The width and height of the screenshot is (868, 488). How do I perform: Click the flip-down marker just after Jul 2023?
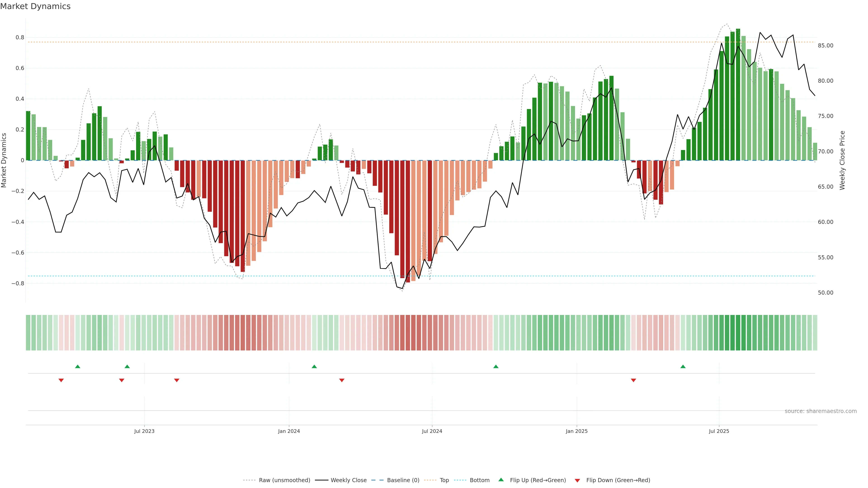pyautogui.click(x=177, y=380)
